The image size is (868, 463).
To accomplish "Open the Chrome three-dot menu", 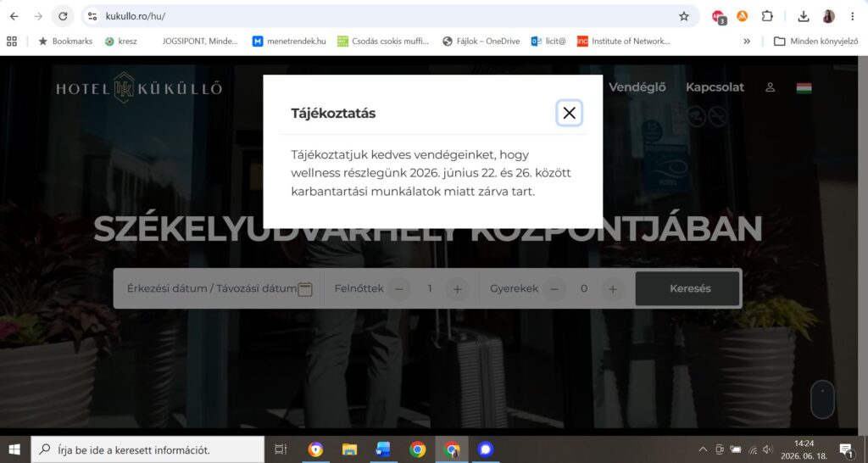I will click(x=853, y=17).
